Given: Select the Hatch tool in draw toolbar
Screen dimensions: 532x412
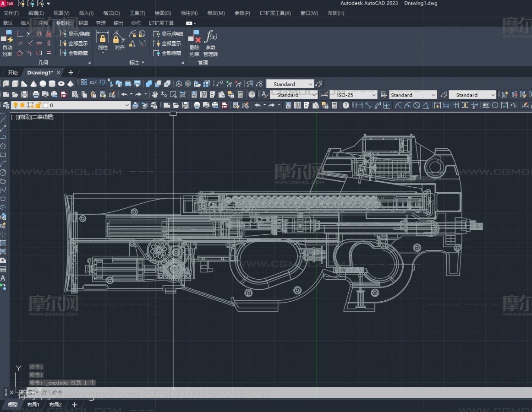Looking at the screenshot, I should (x=3, y=243).
